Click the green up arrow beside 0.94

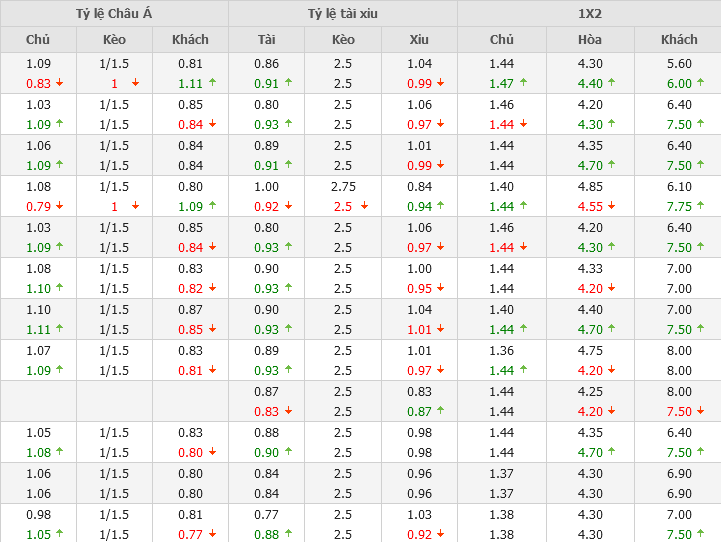441,206
